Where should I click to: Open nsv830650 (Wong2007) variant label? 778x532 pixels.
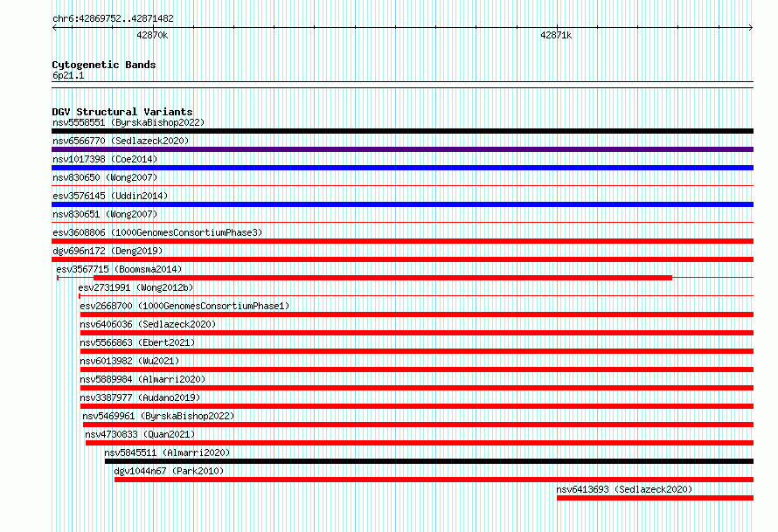pos(105,177)
